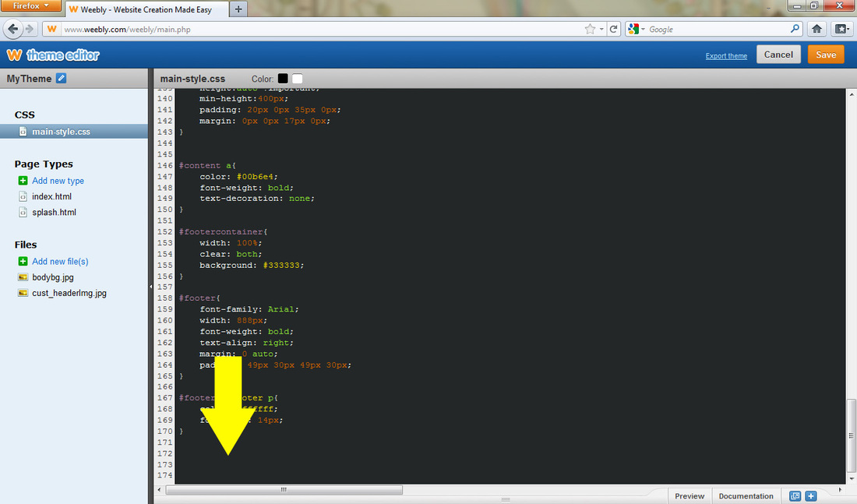Click the bookmark star icon in address bar
Viewport: 857px width, 504px height.
(x=591, y=29)
